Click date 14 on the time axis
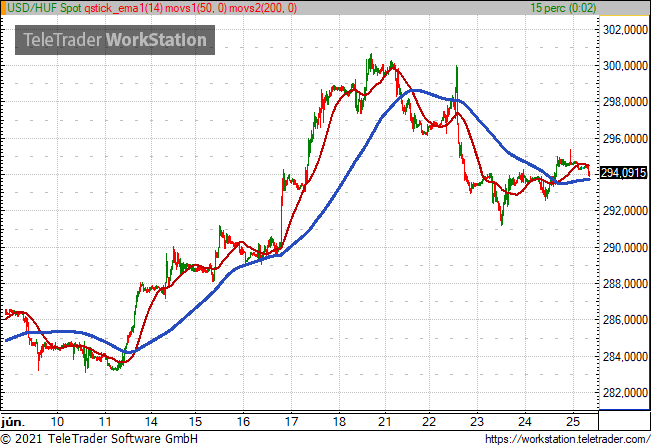The image size is (651, 448). point(151,422)
